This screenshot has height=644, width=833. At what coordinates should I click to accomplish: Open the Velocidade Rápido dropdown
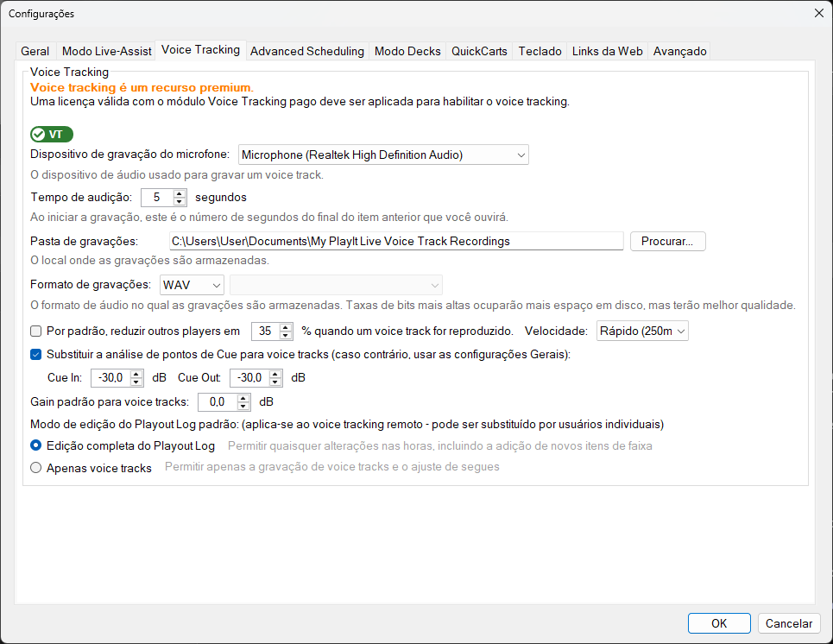pyautogui.click(x=642, y=331)
